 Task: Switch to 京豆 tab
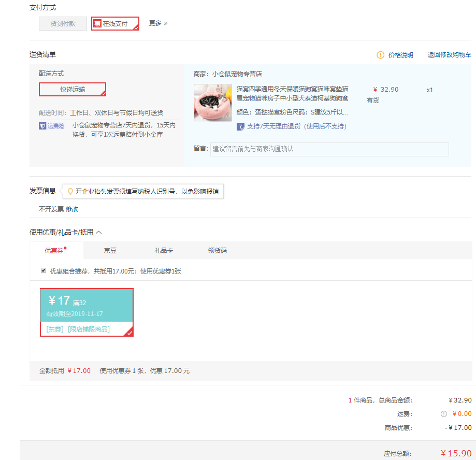coord(110,251)
